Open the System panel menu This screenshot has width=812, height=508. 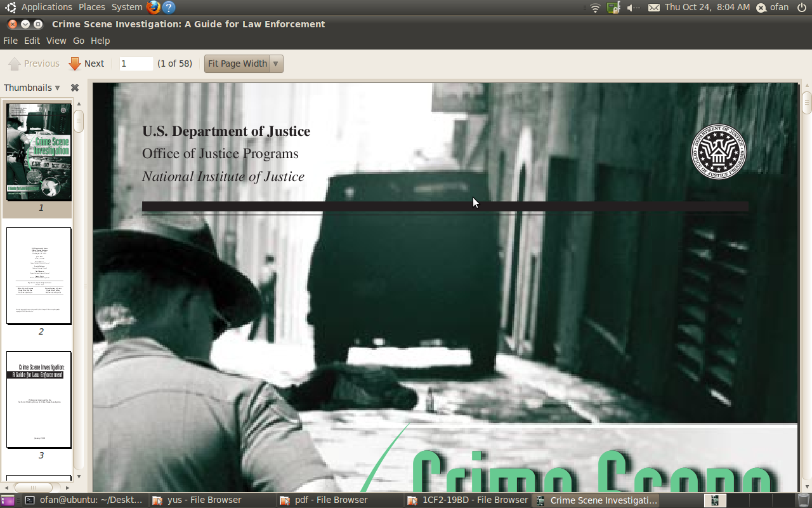pyautogui.click(x=127, y=8)
